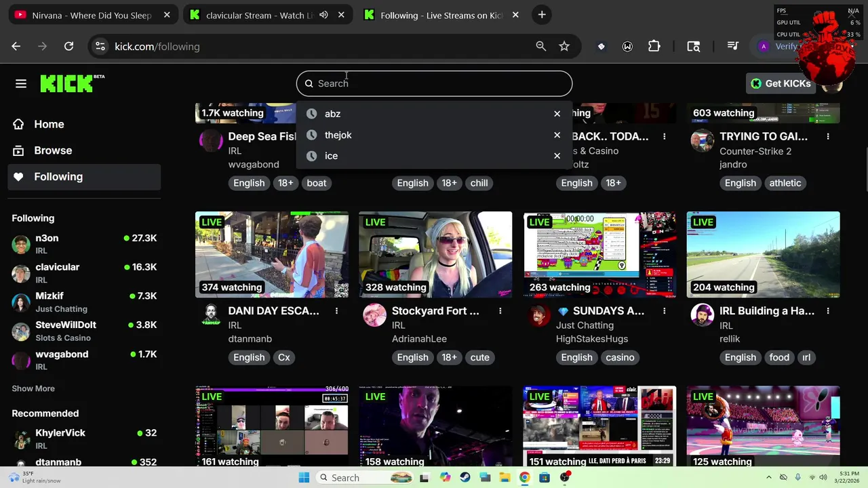Click AdrianahLee channel avatar
Screen dimensions: 868x488
click(374, 315)
